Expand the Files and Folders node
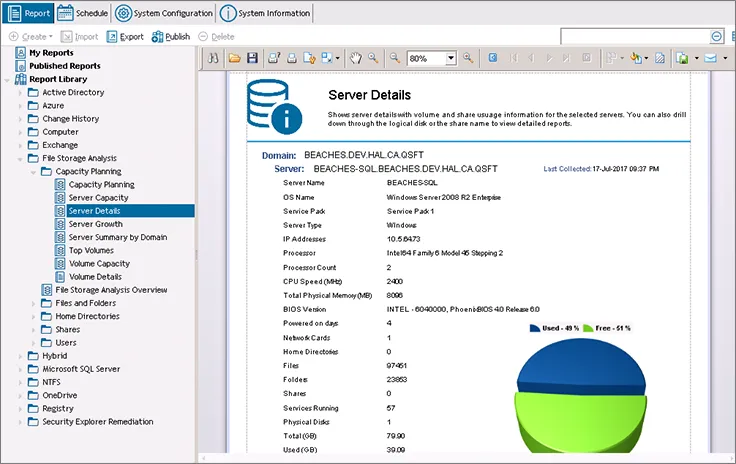Screen dimensions: 736x464 click(x=33, y=304)
